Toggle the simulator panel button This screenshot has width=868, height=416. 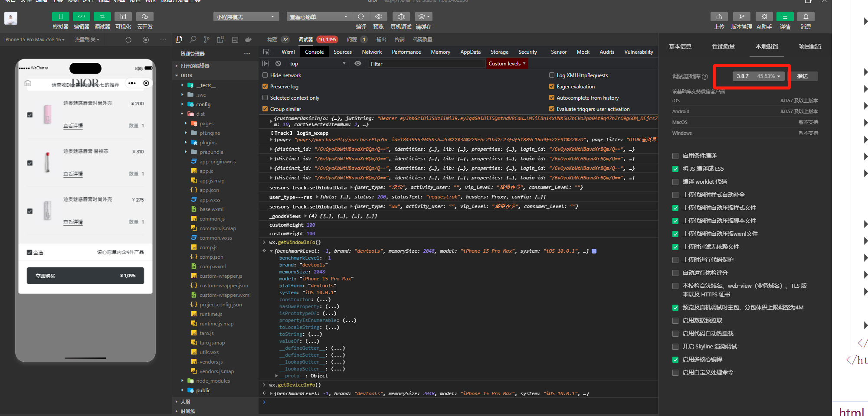(60, 16)
